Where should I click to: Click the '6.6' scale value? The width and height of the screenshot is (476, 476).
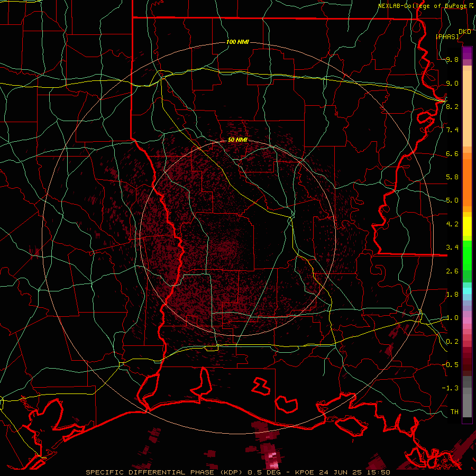pos(452,153)
